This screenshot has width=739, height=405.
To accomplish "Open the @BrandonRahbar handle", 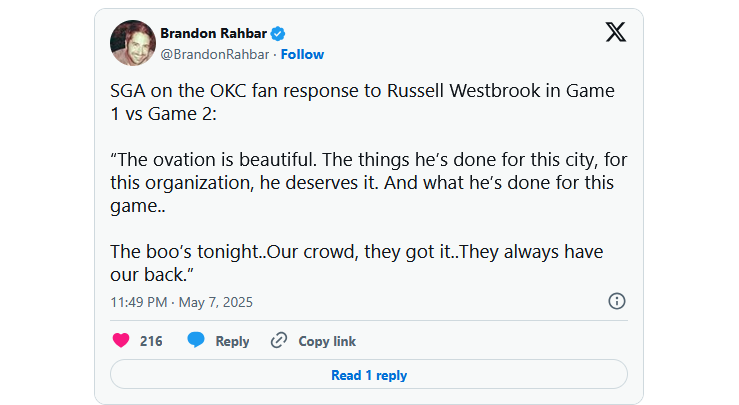I will point(215,54).
